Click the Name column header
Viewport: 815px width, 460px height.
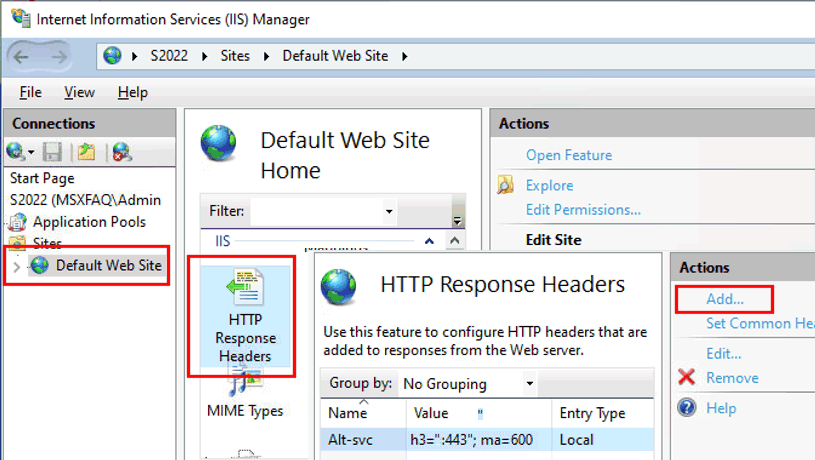coord(363,413)
